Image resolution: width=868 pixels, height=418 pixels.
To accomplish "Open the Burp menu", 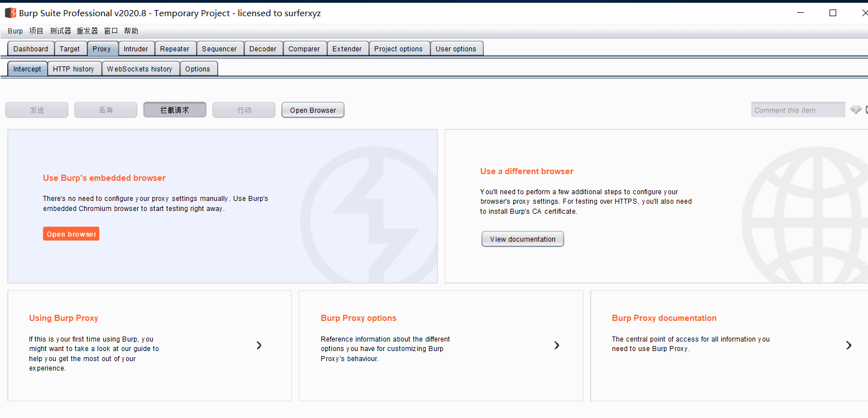I will [15, 31].
